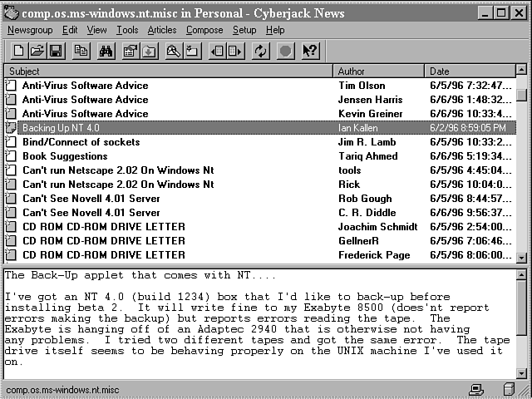532x399 pixels.
Task: Click the Open folder toolbar icon
Action: (x=37, y=52)
